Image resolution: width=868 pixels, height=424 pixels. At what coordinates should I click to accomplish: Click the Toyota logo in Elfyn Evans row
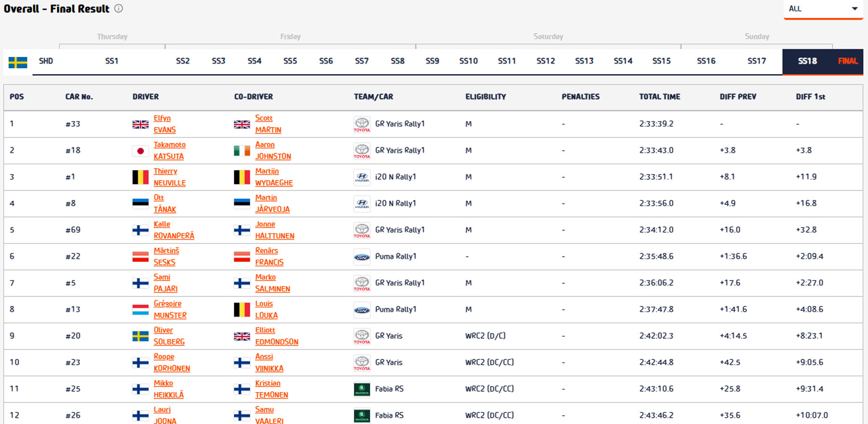362,124
